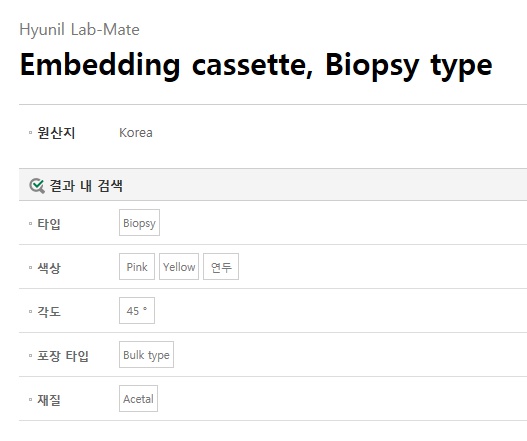The image size is (527, 441).
Task: Select the Acetal material filter
Action: point(138,399)
